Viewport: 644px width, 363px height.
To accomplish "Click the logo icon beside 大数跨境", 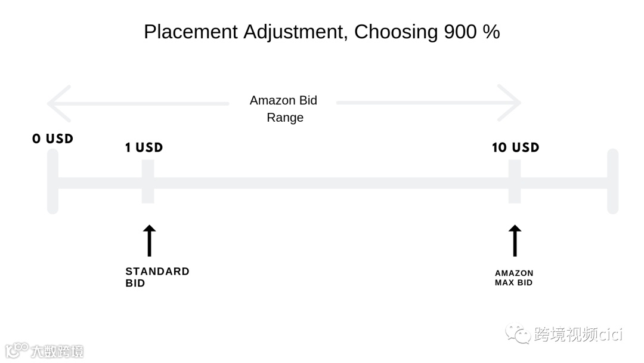I will (x=17, y=350).
